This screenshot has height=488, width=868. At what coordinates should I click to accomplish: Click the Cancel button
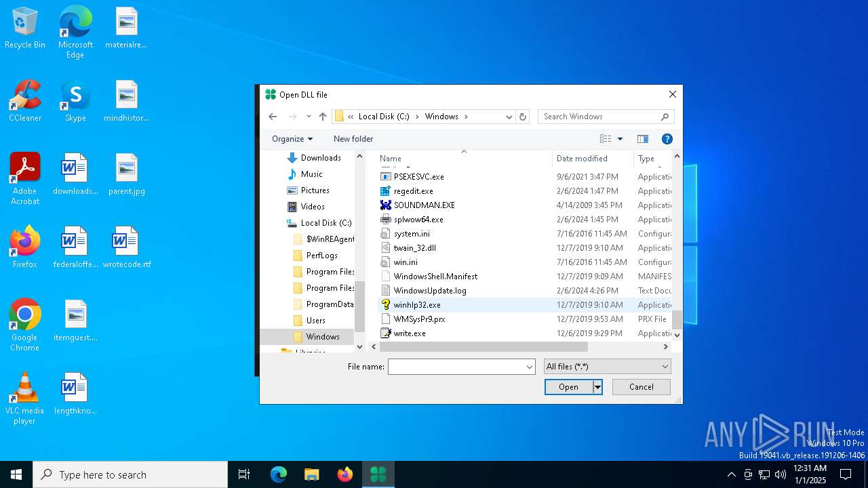[x=642, y=387]
